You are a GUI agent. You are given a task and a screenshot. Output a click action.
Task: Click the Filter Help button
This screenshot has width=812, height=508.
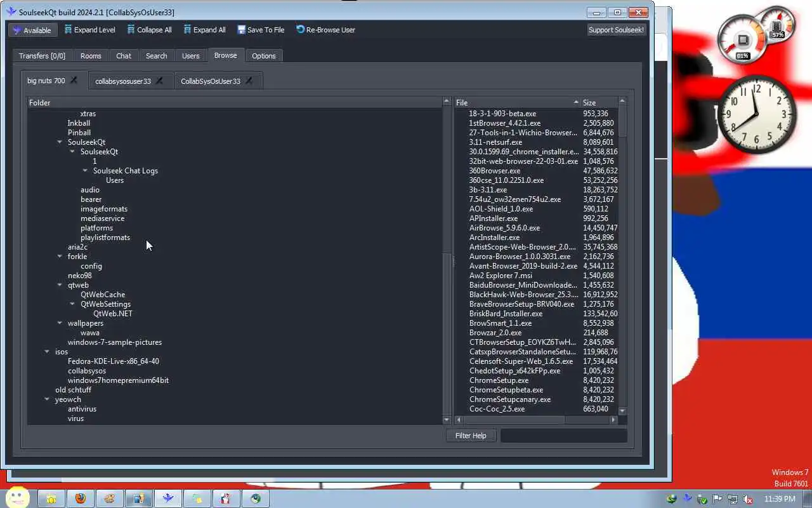pos(471,436)
